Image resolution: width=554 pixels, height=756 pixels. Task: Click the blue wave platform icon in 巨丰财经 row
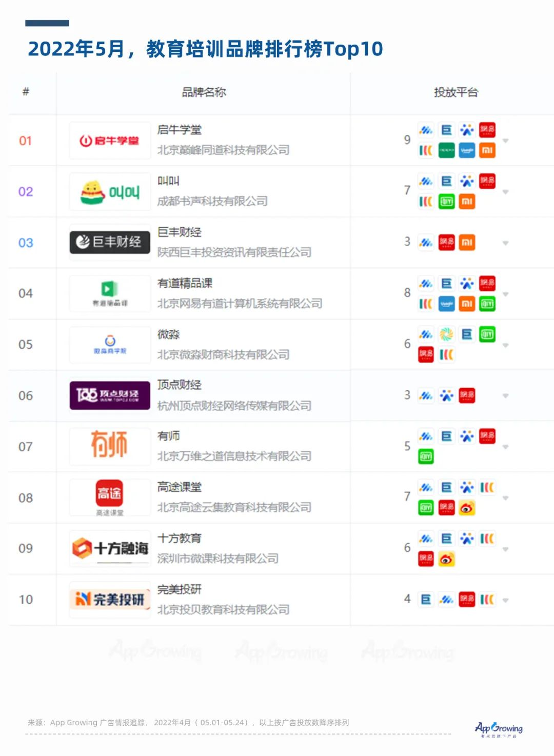tap(426, 242)
